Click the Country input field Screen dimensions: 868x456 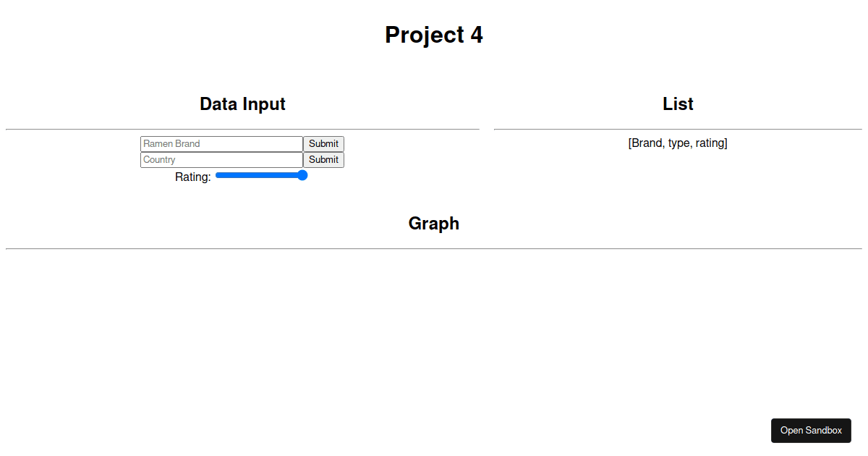coord(221,159)
